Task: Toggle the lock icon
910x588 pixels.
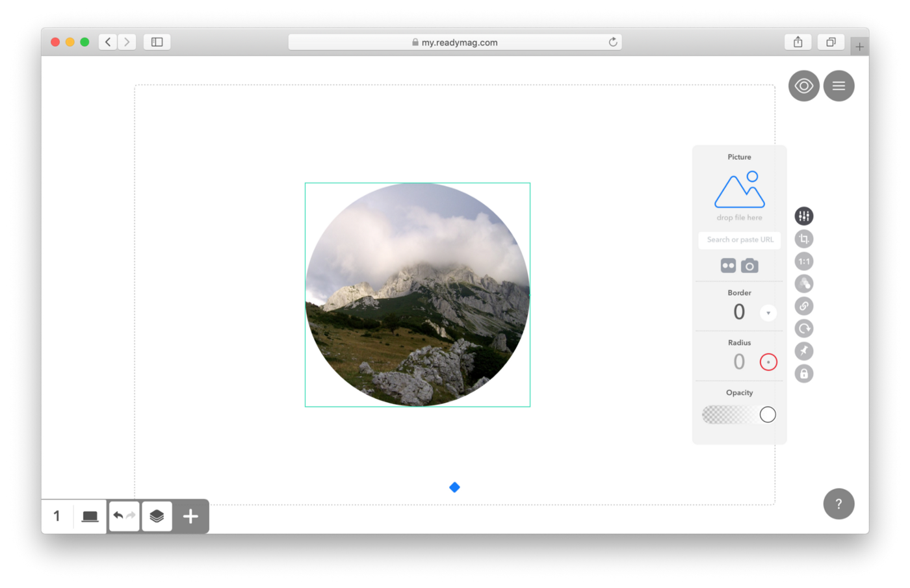Action: (x=804, y=374)
